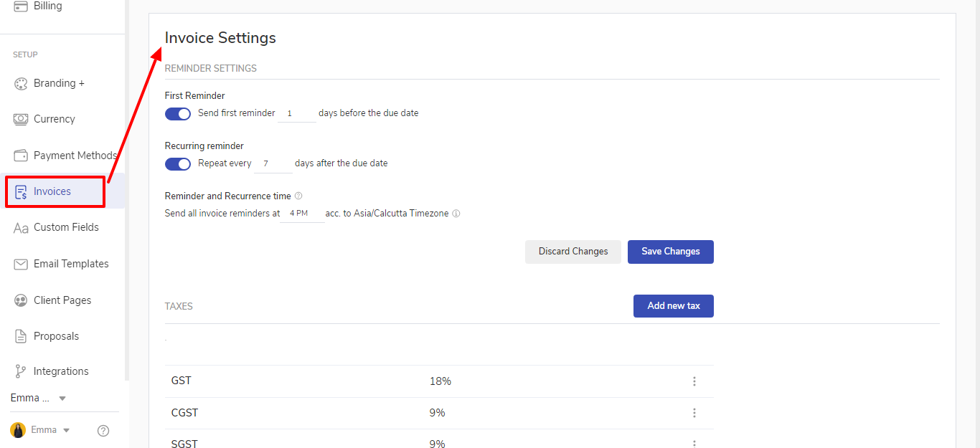Click the Discard Changes button
This screenshot has width=980, height=448.
click(x=573, y=252)
